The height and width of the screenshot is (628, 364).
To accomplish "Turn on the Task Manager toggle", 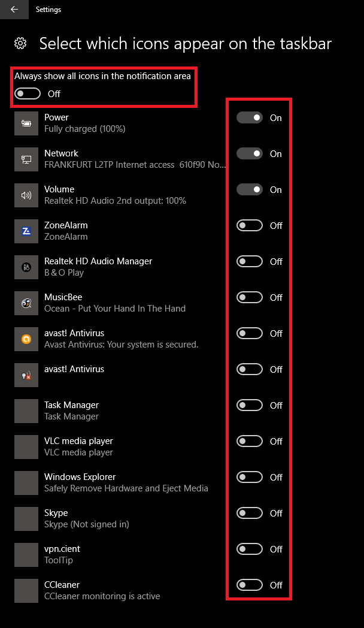I will coord(250,405).
